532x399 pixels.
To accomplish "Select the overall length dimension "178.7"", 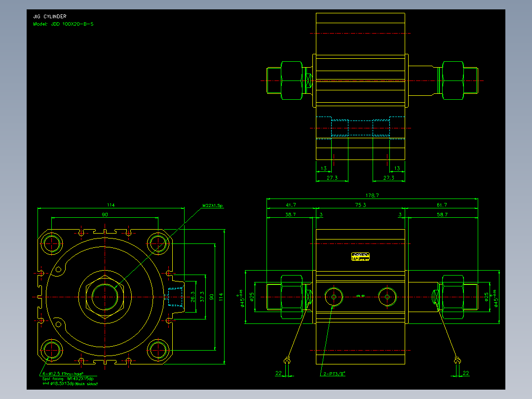I will coord(372,196).
